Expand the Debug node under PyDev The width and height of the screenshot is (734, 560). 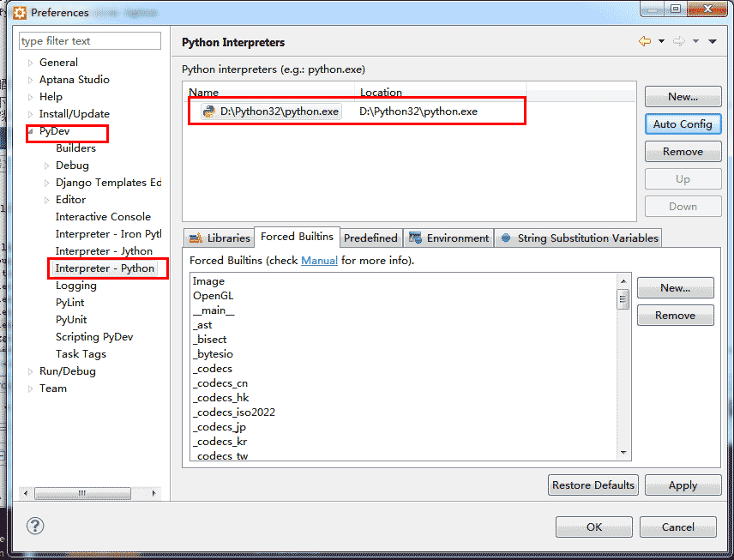pyautogui.click(x=46, y=166)
